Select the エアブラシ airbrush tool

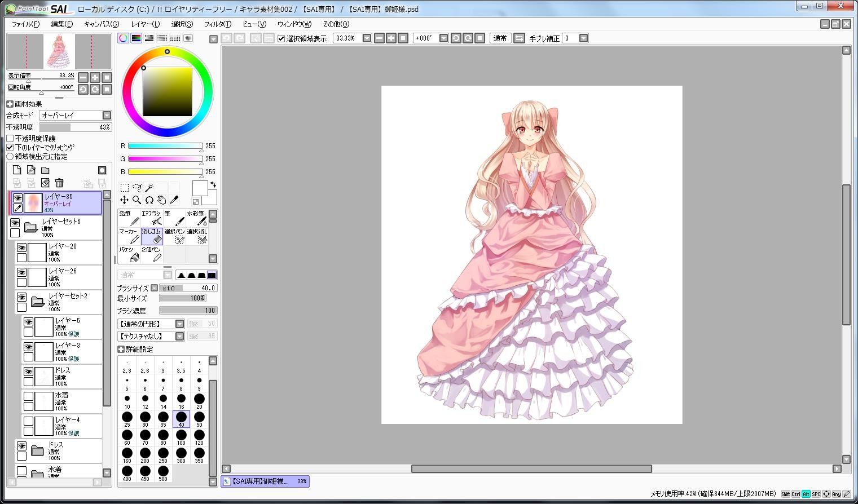152,218
